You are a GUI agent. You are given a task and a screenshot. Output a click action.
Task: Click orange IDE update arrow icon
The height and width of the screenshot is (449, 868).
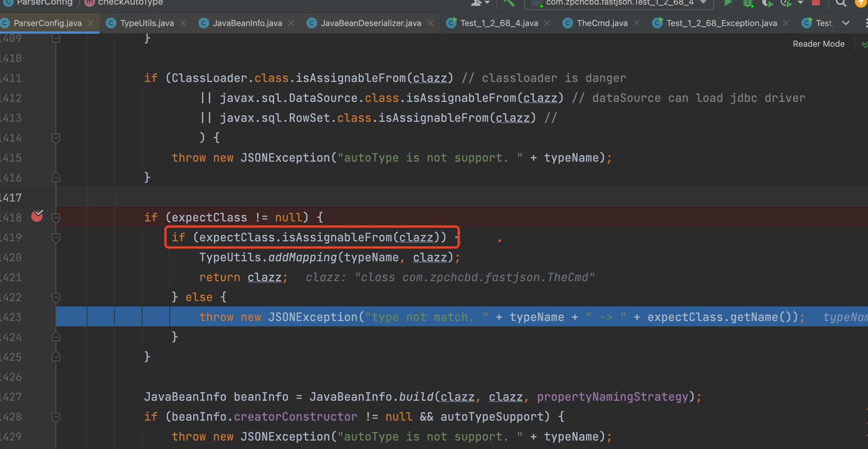click(x=860, y=3)
